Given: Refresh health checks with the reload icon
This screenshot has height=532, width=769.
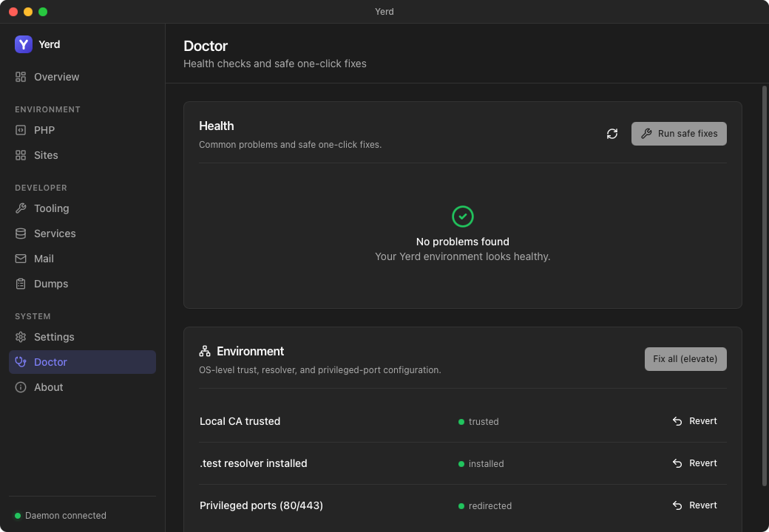Looking at the screenshot, I should [x=612, y=134].
